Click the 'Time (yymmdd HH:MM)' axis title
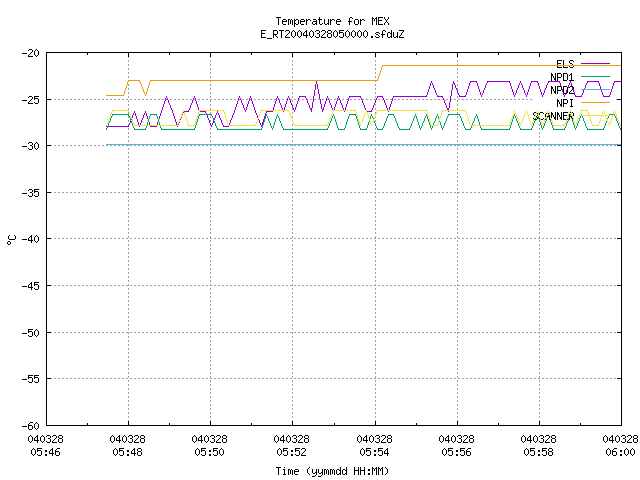Viewport: 640px width, 480px height. pyautogui.click(x=332, y=471)
